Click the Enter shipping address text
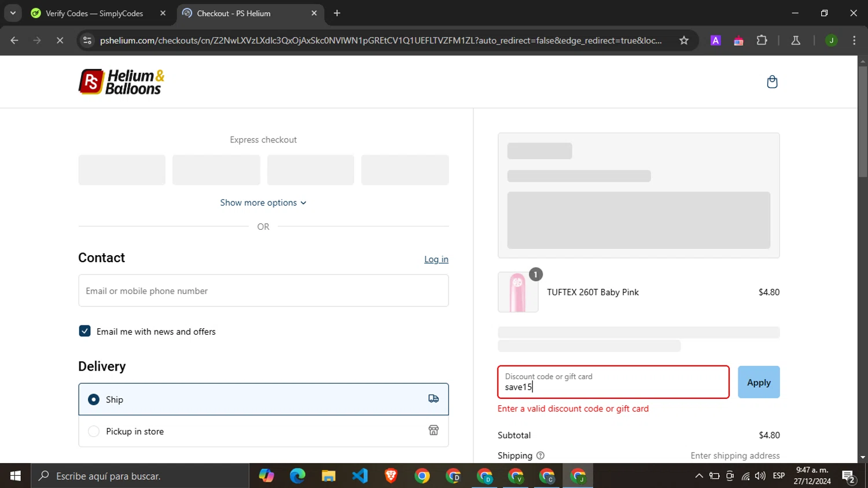This screenshot has width=868, height=488. (x=735, y=456)
